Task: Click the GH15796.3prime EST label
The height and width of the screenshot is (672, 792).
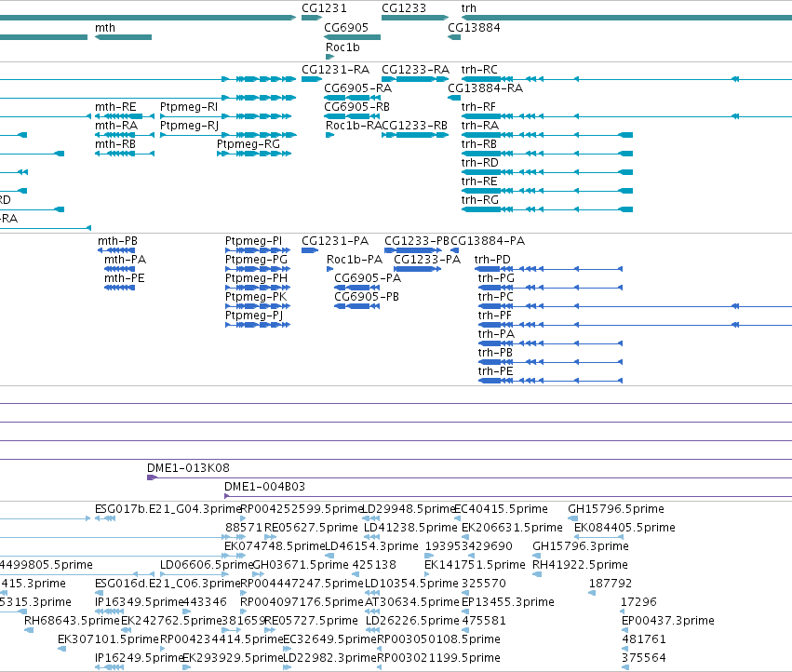Action: [x=581, y=546]
